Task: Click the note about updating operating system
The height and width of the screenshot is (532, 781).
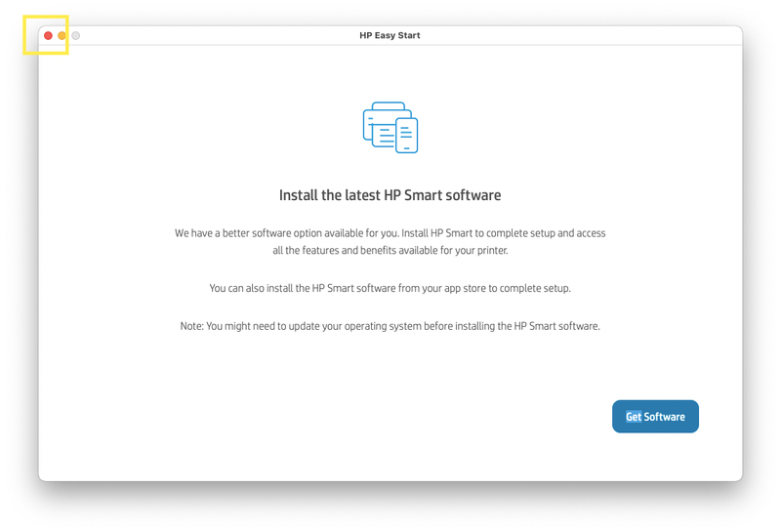Action: 390,326
